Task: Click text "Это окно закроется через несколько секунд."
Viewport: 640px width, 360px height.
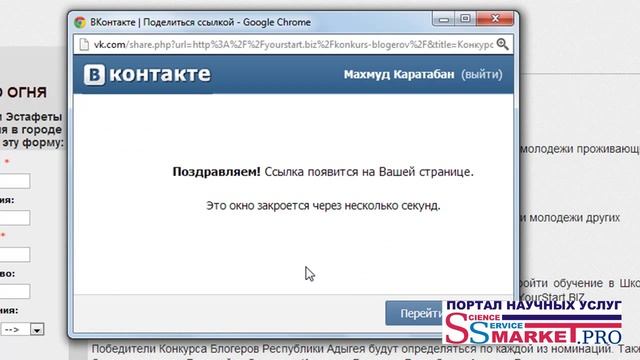Action: click(323, 205)
